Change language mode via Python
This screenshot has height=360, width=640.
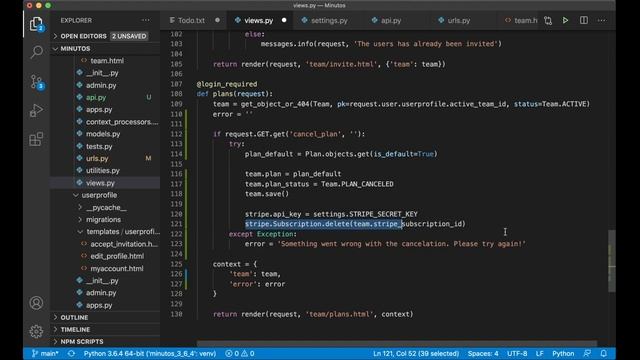point(563,353)
